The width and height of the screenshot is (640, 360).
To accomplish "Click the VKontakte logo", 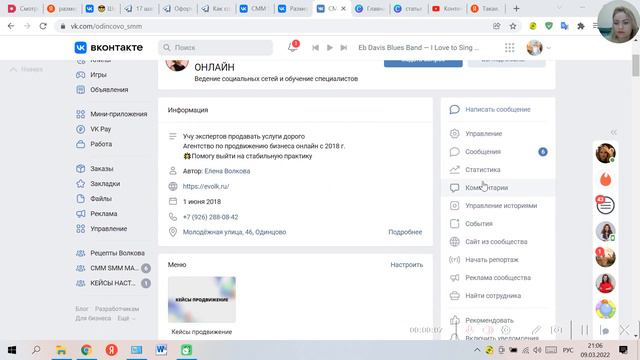I will coord(109,47).
